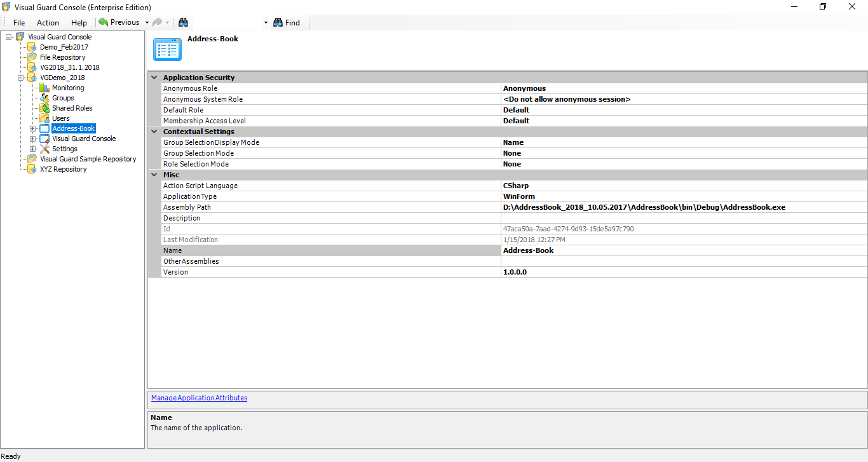Click the Previous navigation arrow
Viewport: 868px width, 462px height.
(103, 22)
